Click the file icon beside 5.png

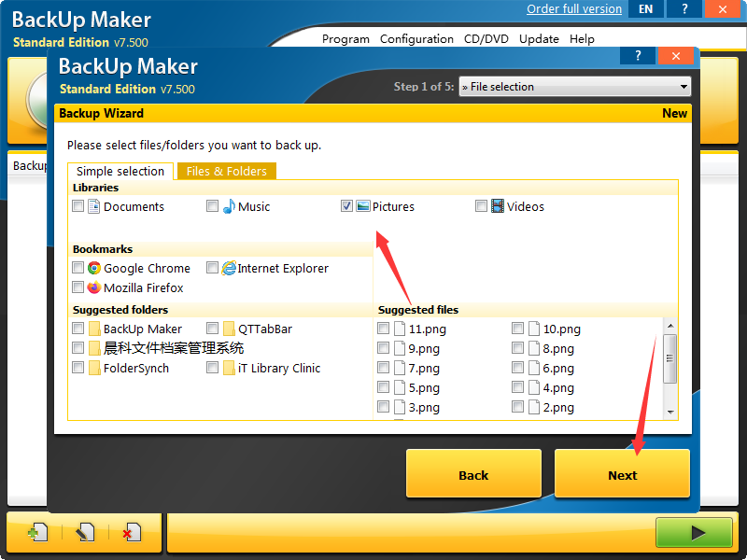[400, 387]
